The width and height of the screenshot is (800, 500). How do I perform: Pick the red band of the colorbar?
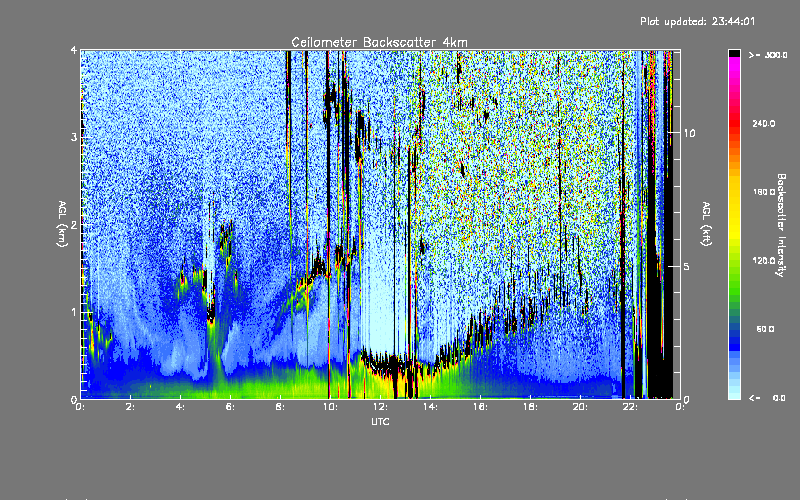click(x=734, y=125)
